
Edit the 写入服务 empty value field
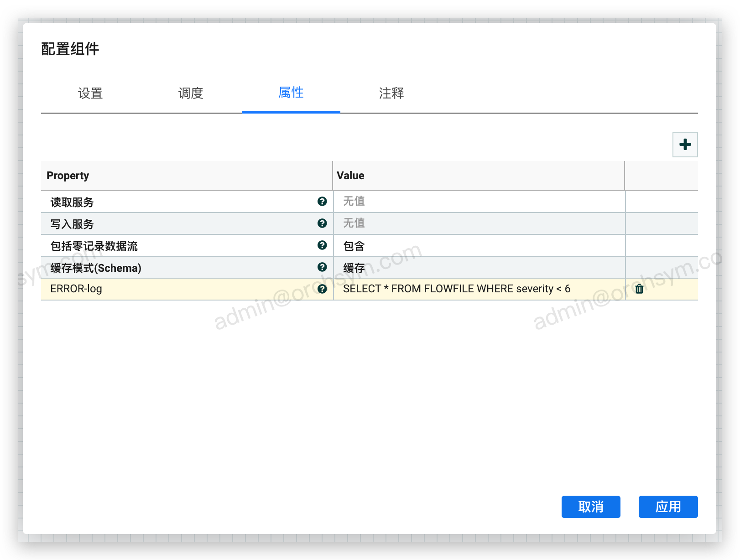click(479, 223)
